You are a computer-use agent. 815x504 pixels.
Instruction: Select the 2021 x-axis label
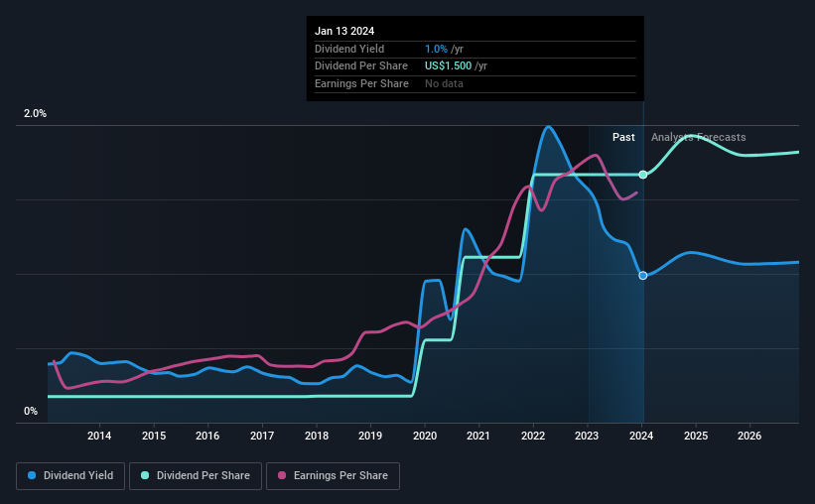(x=478, y=436)
